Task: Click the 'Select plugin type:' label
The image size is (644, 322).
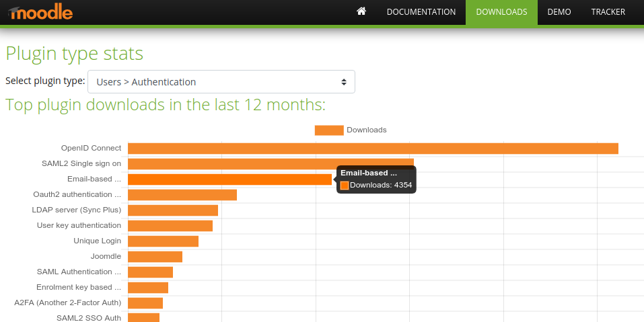Action: click(x=45, y=81)
